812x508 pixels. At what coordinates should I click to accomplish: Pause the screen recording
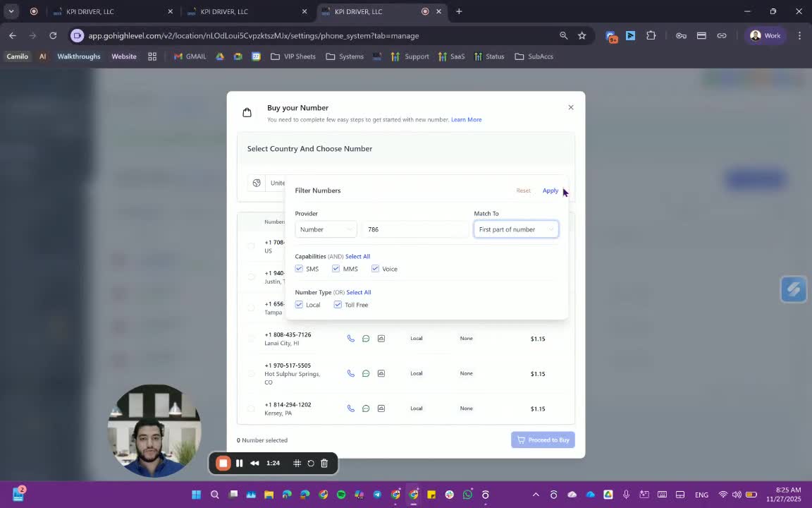(x=239, y=464)
